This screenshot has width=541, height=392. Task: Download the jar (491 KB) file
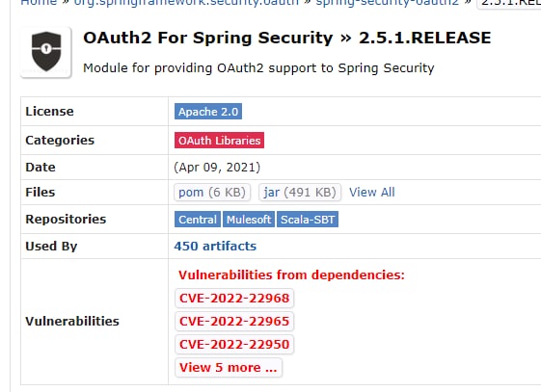(300, 193)
